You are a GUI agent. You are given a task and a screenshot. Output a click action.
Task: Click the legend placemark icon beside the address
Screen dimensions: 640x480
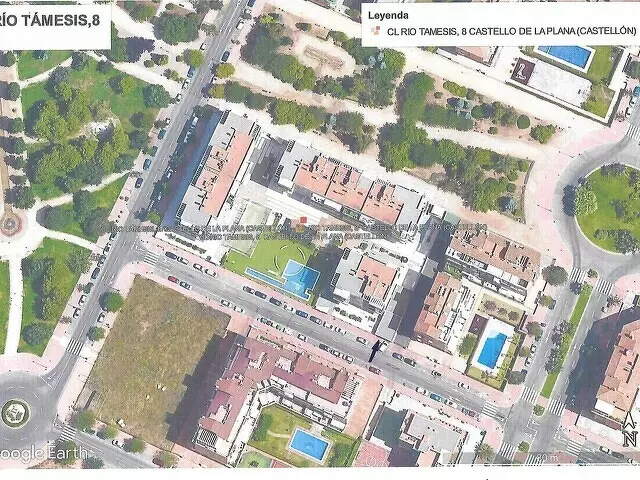(x=375, y=31)
